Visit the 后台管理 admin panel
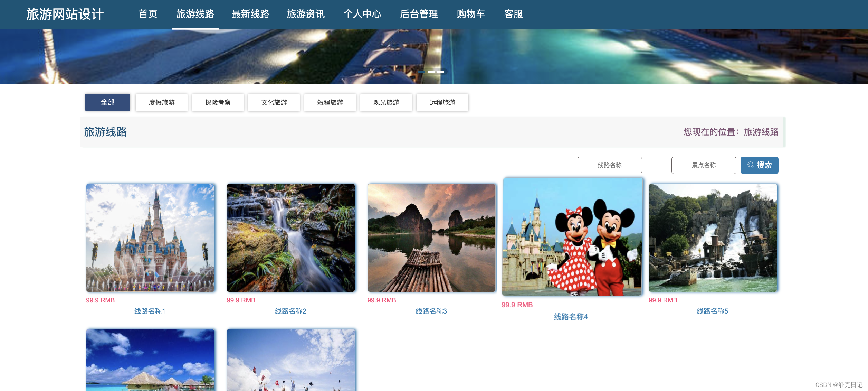Screen dimensions: 868x391 pyautogui.click(x=419, y=15)
